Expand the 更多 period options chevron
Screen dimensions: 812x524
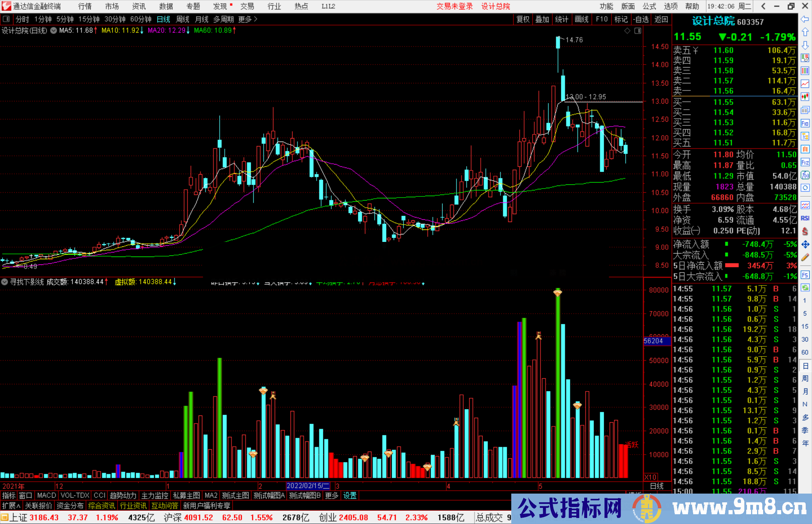point(256,19)
